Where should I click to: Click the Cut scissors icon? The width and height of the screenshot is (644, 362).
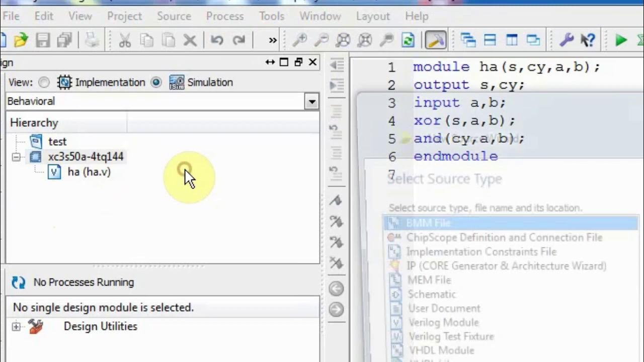[125, 40]
